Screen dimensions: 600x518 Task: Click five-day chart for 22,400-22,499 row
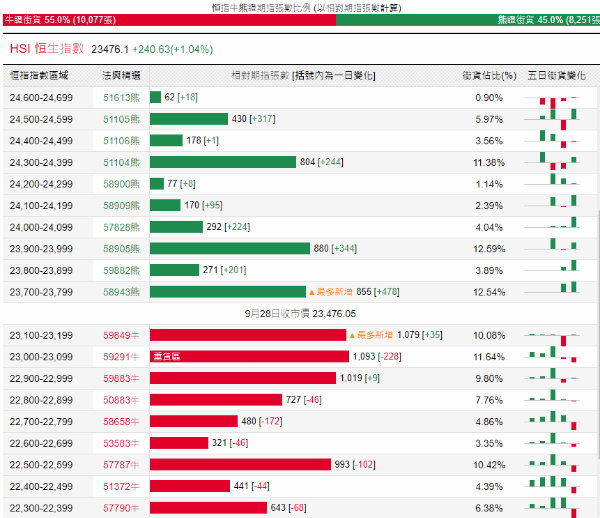click(552, 485)
